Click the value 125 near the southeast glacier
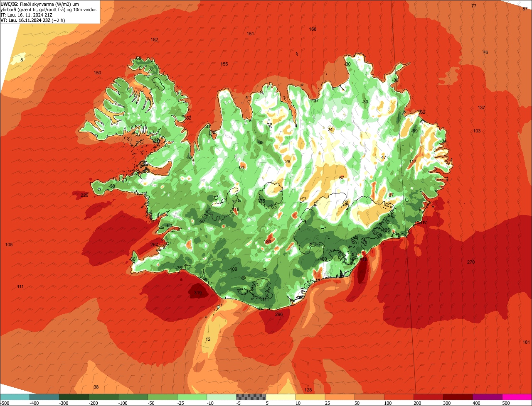532x406 pixels. coord(386,230)
